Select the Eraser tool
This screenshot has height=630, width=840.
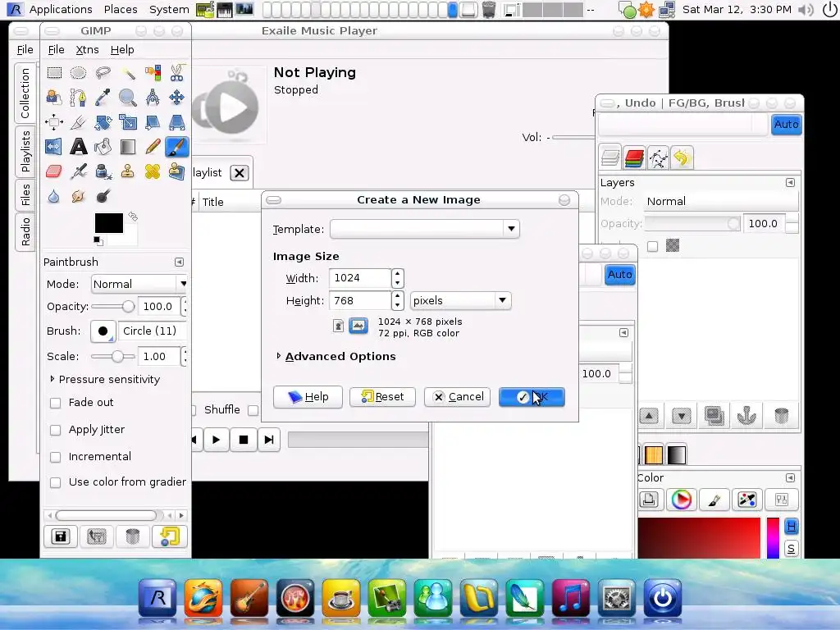click(54, 171)
